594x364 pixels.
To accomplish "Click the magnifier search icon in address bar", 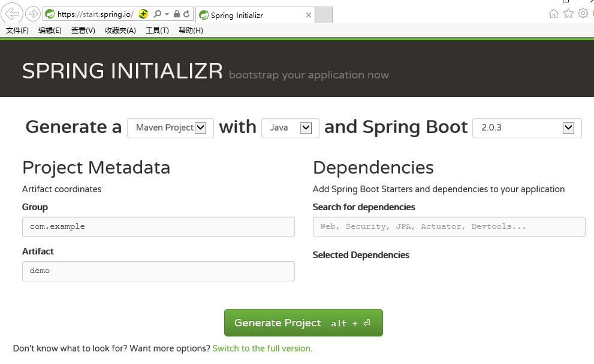I will click(x=157, y=14).
